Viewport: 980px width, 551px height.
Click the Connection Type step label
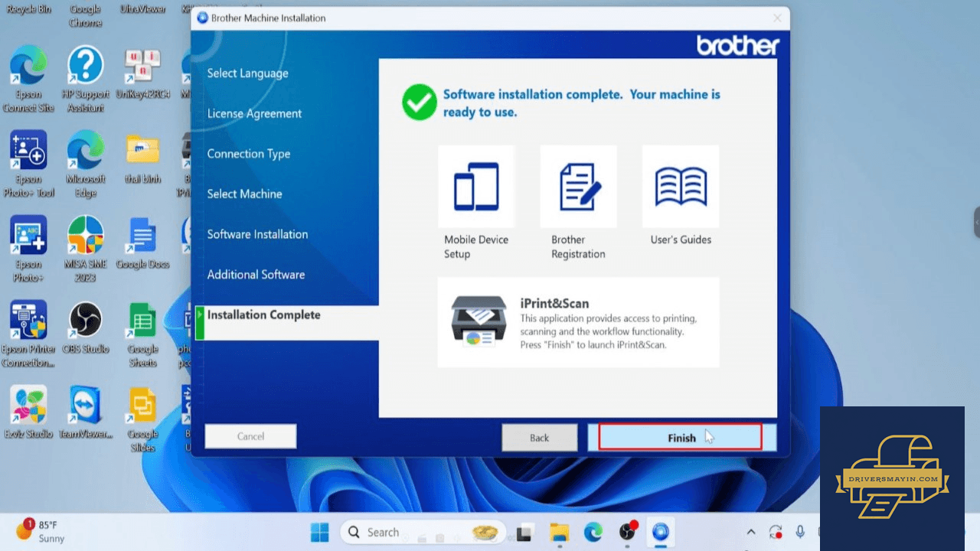[248, 154]
